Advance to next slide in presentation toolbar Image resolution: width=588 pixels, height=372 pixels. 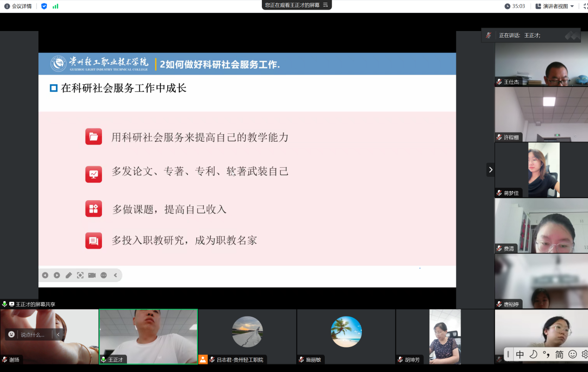tap(57, 275)
